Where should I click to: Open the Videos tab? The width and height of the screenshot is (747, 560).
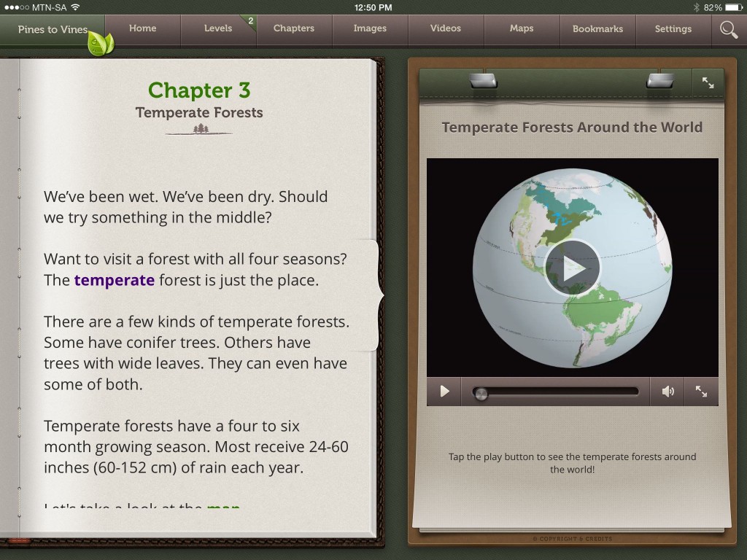(446, 28)
